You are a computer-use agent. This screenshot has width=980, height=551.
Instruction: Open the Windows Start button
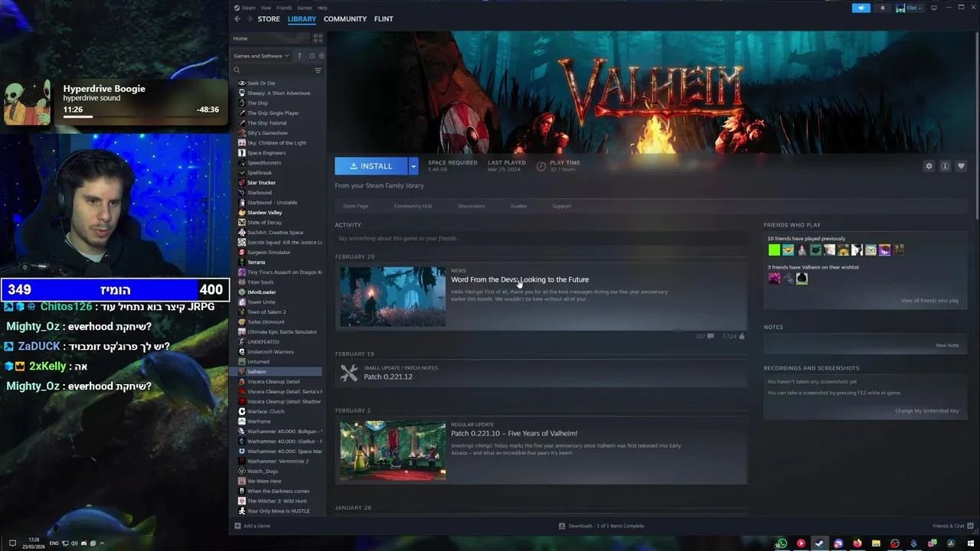[970, 543]
